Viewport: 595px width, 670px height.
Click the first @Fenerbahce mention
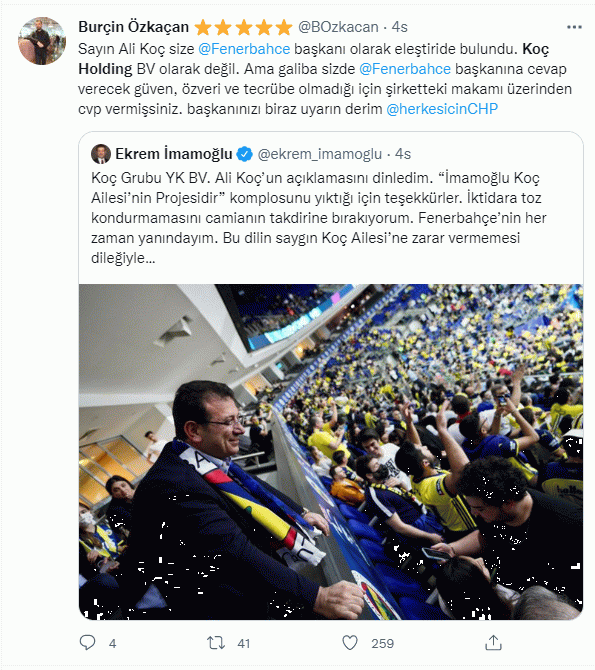click(x=244, y=49)
